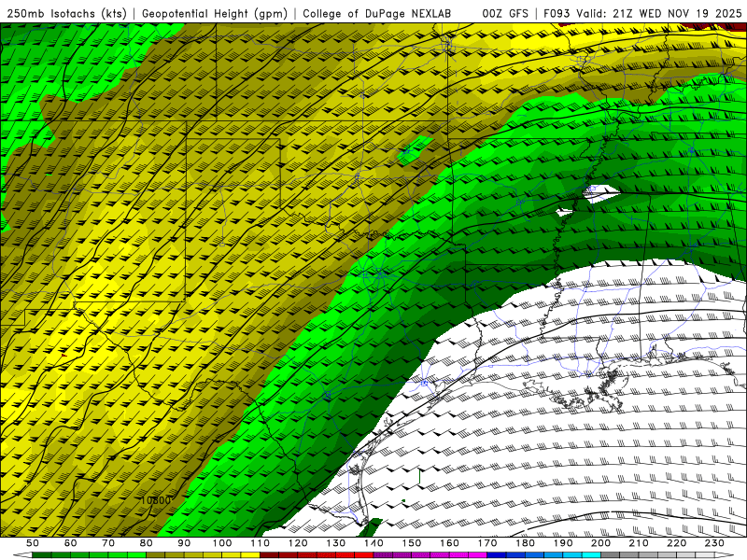Viewport: 747px width, 560px height.
Task: Click the 'Geopotential Height (gpm)' title text
Action: click(x=215, y=13)
